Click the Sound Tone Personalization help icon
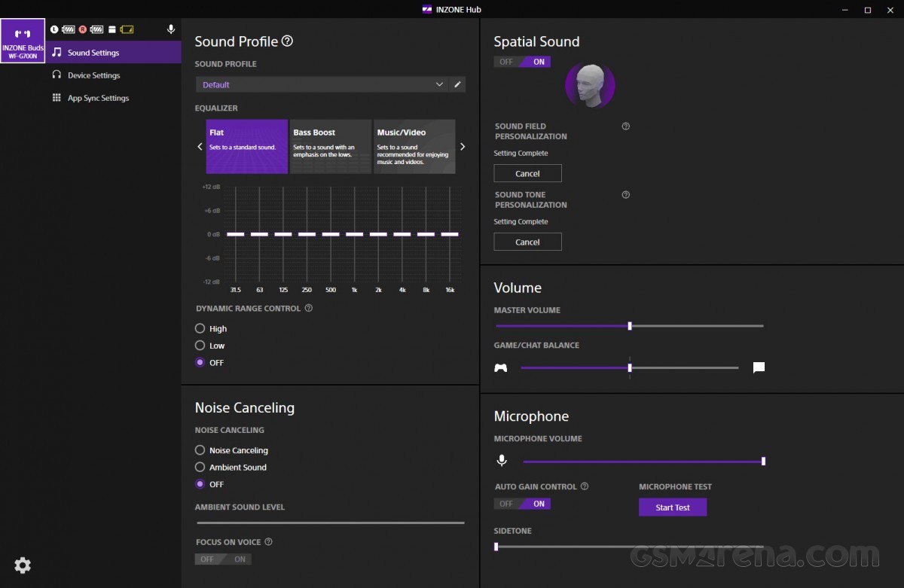The image size is (904, 588). pos(625,195)
